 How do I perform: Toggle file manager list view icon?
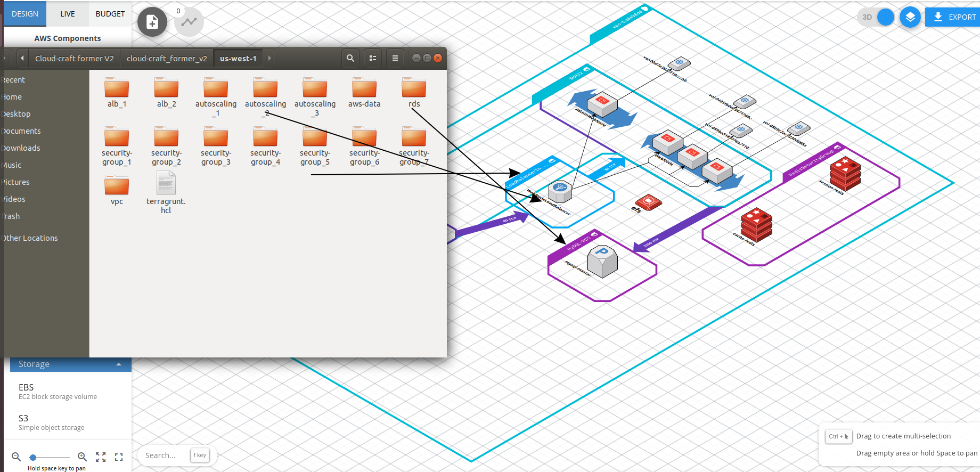[373, 58]
